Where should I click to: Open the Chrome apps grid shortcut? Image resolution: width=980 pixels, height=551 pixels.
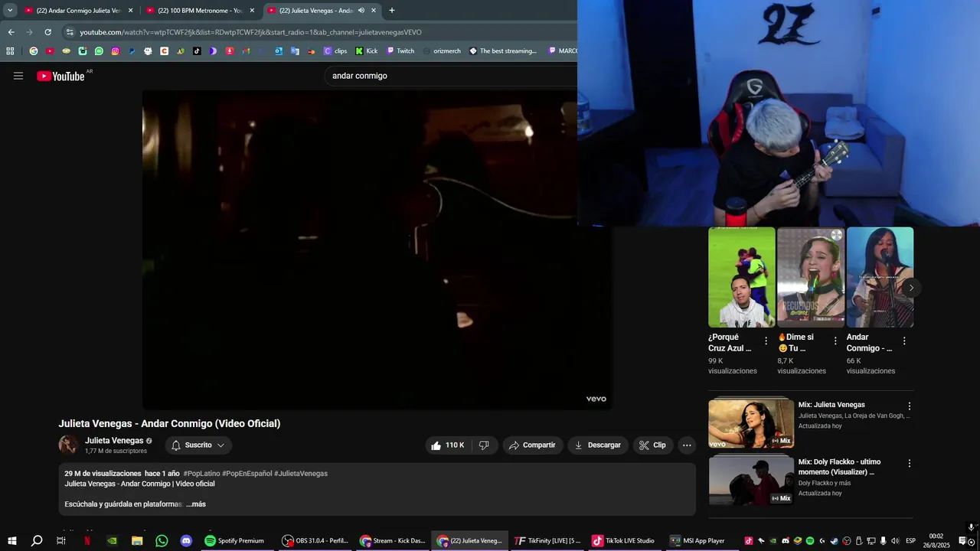pyautogui.click(x=10, y=51)
